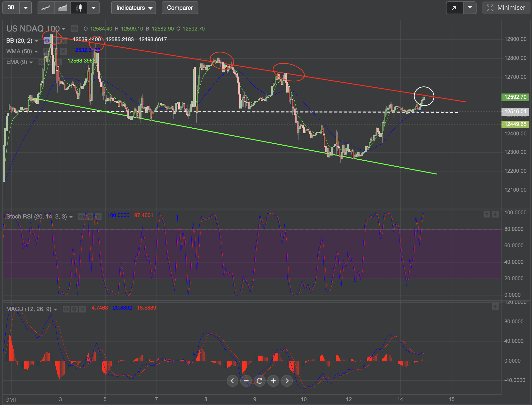Click the Comparer button

[180, 8]
